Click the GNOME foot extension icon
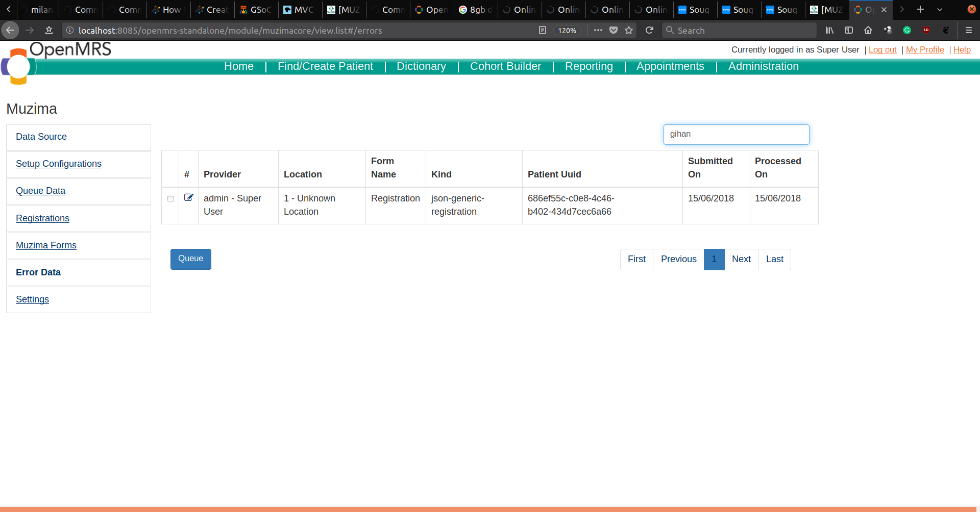 tap(946, 30)
